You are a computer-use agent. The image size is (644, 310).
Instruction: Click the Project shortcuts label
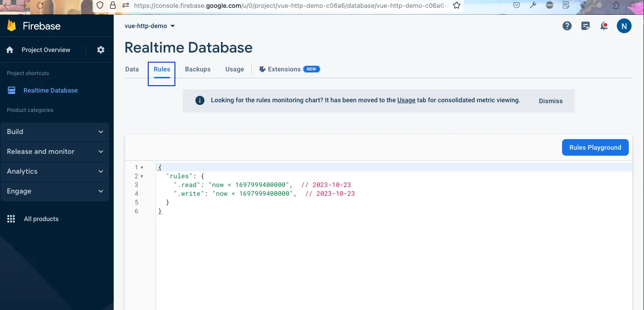(28, 73)
